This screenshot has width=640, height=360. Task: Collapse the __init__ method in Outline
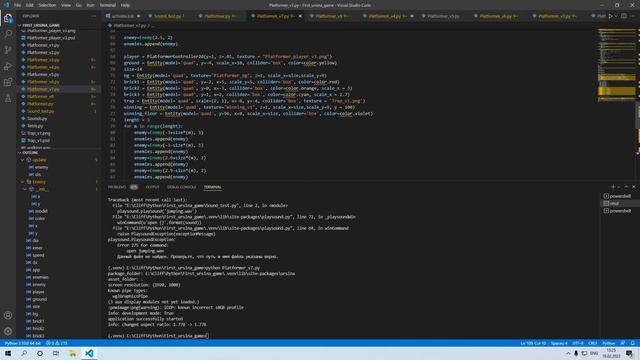pos(25,189)
